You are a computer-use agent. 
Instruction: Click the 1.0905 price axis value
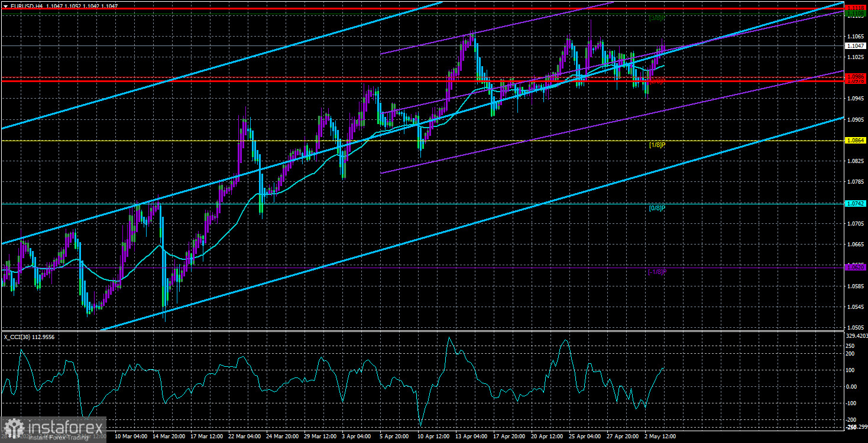point(855,119)
